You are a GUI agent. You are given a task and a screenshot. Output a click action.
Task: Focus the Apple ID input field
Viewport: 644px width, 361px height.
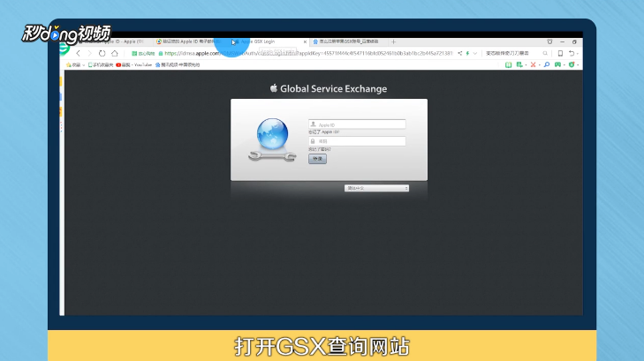(357, 124)
